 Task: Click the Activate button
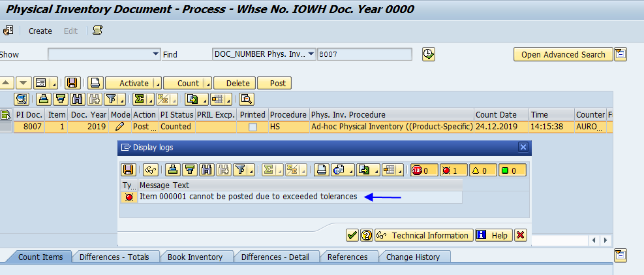(130, 83)
